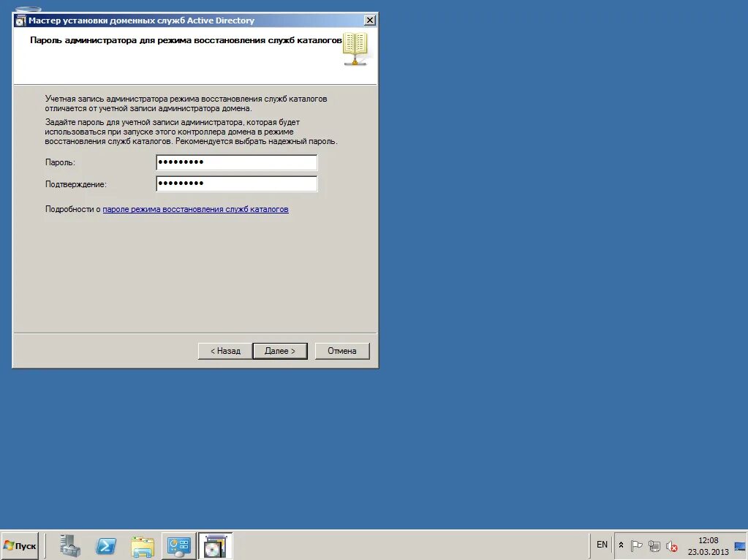The width and height of the screenshot is (748, 560).
Task: Close the Active Directory wizard window
Action: (369, 20)
